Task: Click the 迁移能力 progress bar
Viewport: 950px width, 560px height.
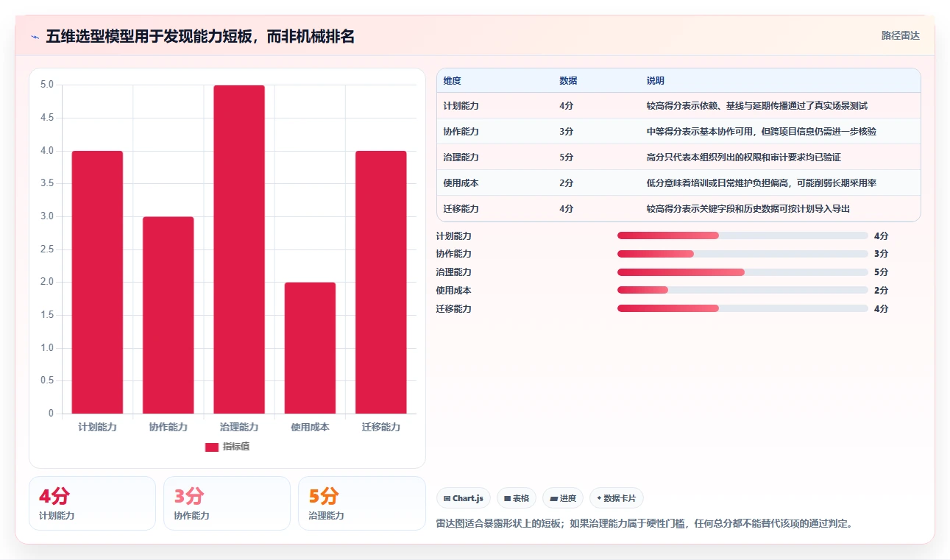Action: point(742,308)
